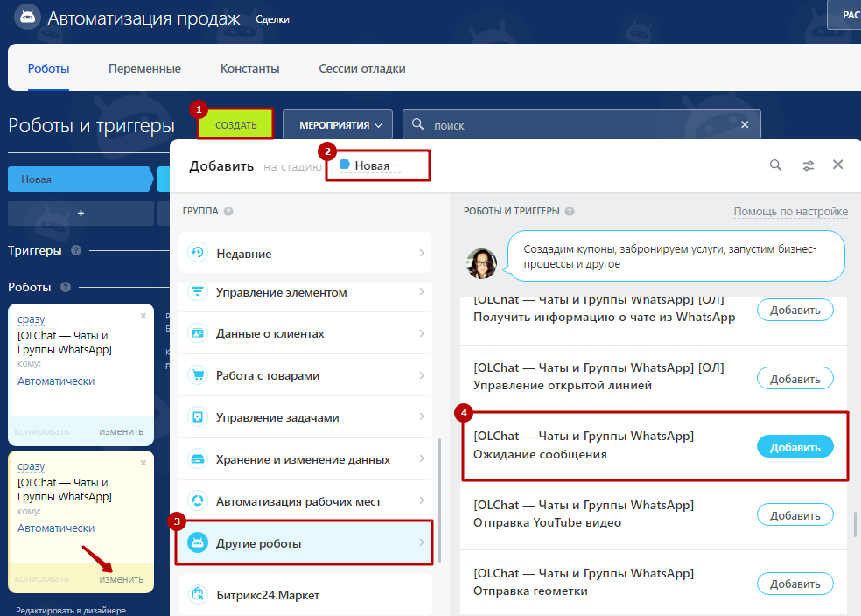Click help icon next to Группа label
861x616 pixels.
228,211
